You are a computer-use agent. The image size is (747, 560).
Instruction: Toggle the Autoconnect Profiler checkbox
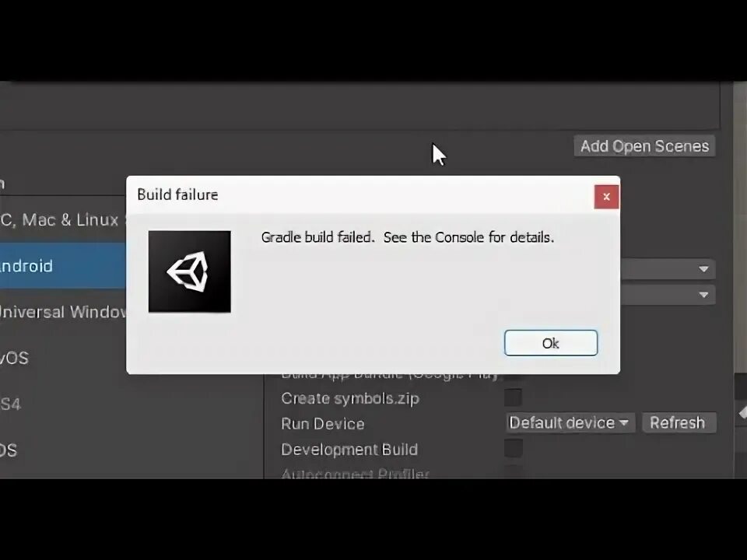click(x=513, y=472)
